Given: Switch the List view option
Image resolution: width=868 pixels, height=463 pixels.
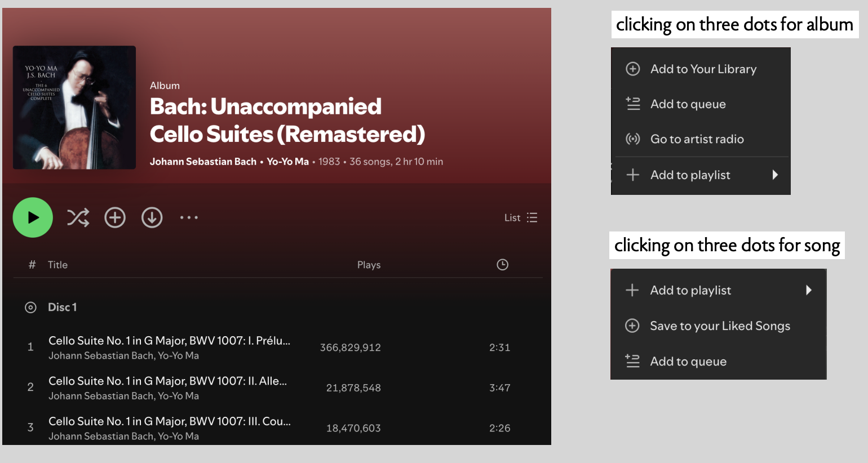Looking at the screenshot, I should click(521, 218).
